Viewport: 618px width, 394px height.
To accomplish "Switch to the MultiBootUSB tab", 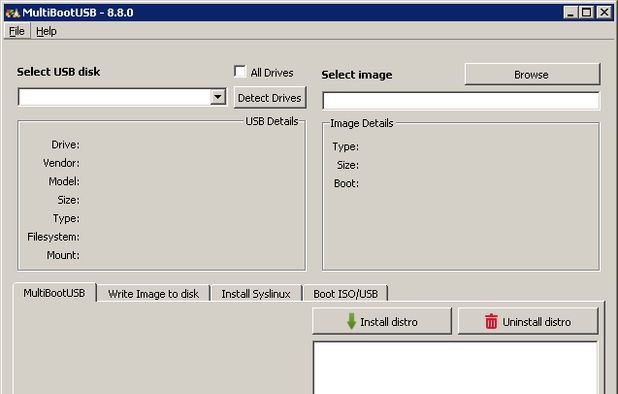I will (54, 293).
